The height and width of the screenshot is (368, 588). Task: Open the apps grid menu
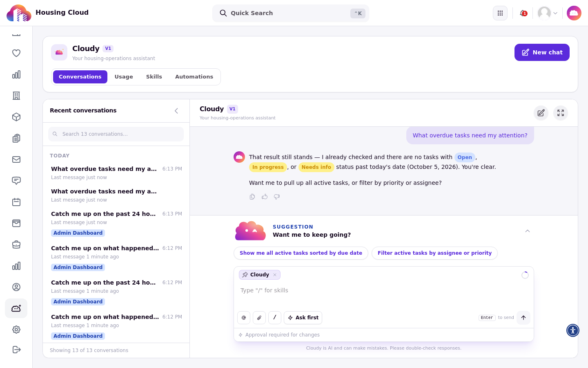pyautogui.click(x=500, y=13)
